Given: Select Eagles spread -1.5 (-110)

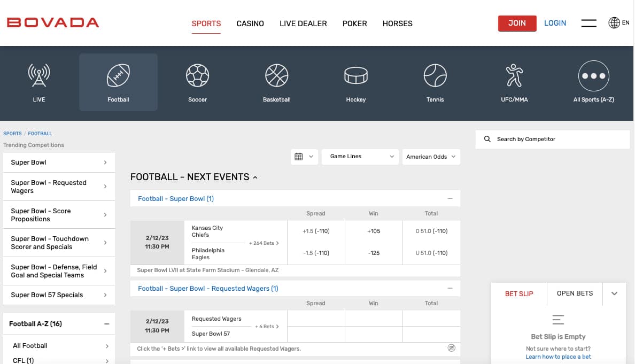Looking at the screenshot, I should click(316, 253).
